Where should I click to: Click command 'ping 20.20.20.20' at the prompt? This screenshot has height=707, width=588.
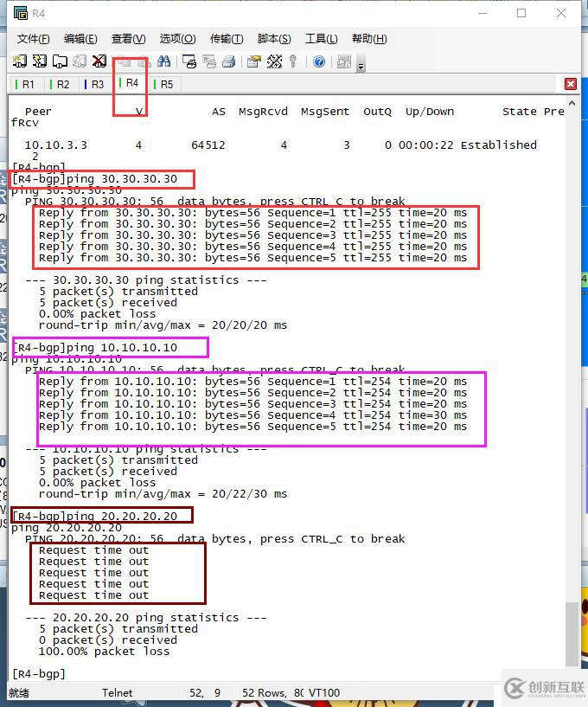click(x=122, y=516)
